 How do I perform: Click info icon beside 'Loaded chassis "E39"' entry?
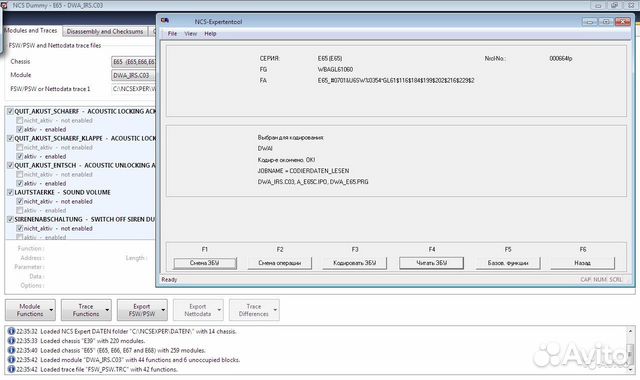pyautogui.click(x=11, y=340)
